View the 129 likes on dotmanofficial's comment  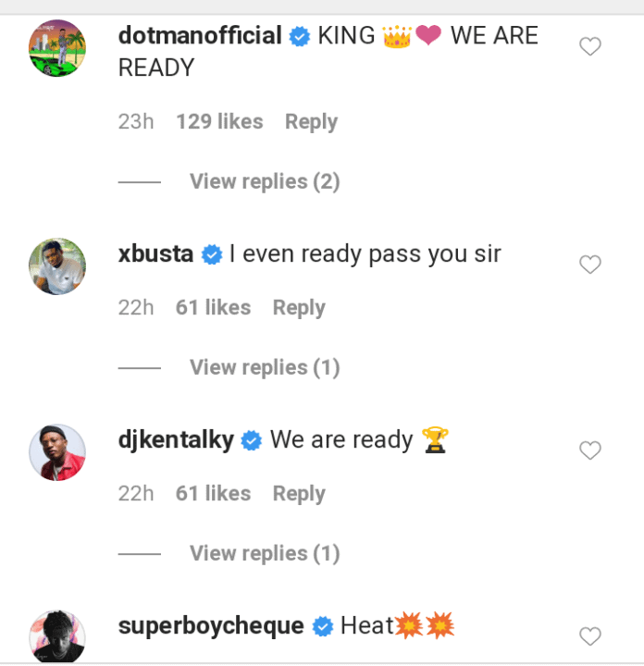(219, 122)
